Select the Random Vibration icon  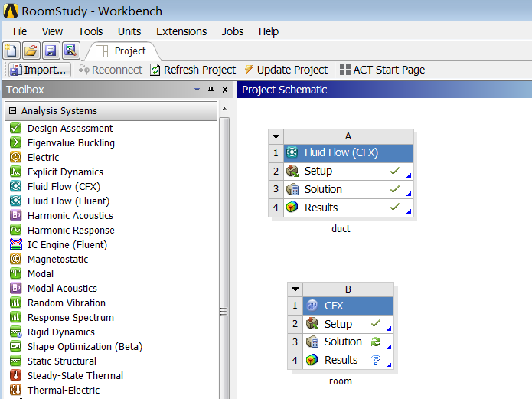15,303
